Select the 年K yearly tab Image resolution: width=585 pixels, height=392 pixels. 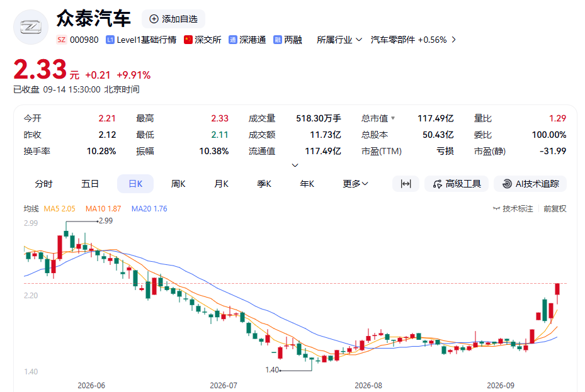point(307,184)
